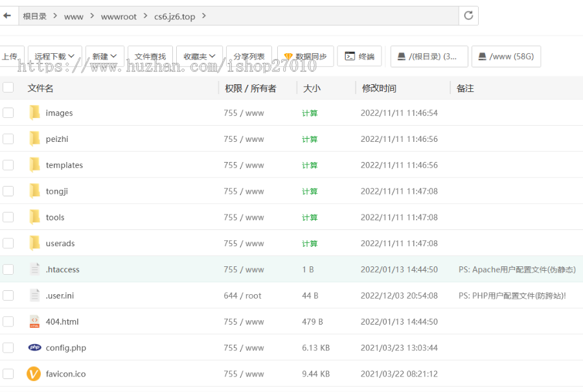
Task: Sort by 大小 column header
Action: pos(312,88)
